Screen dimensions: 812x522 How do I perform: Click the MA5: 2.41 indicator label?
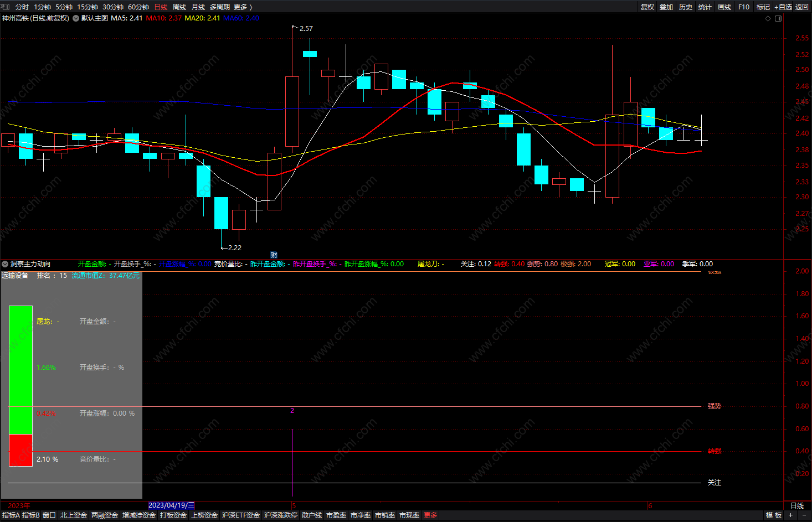127,18
